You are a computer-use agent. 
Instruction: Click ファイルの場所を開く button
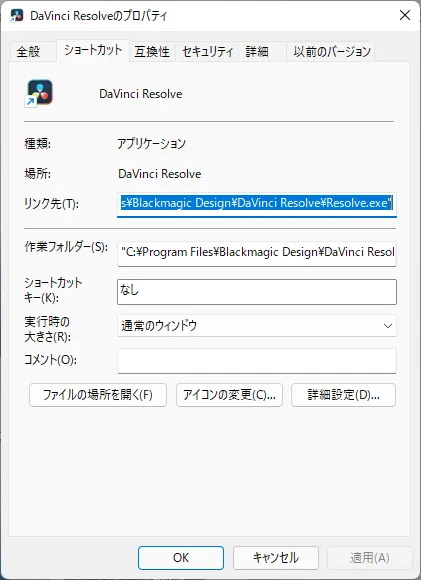98,395
